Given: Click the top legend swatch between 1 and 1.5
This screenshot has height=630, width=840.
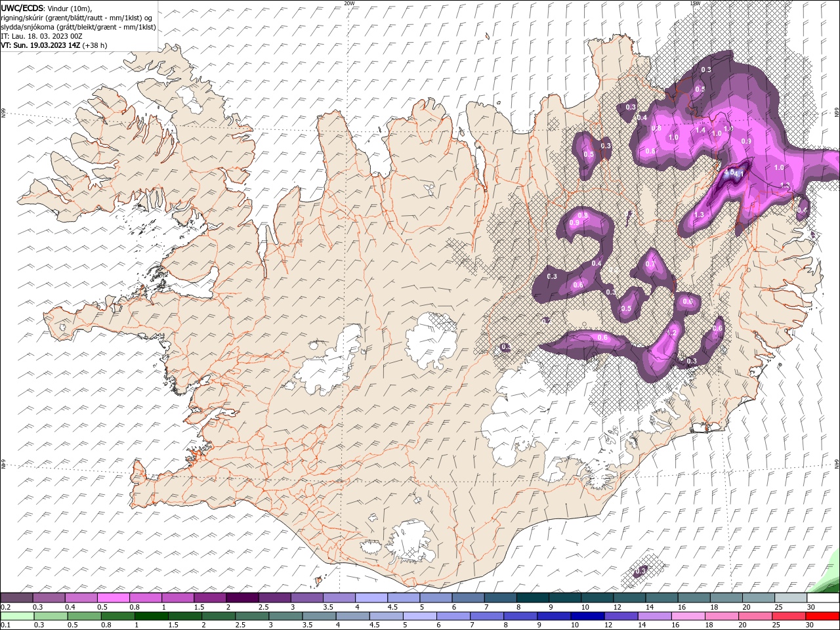Looking at the screenshot, I should click(178, 598).
